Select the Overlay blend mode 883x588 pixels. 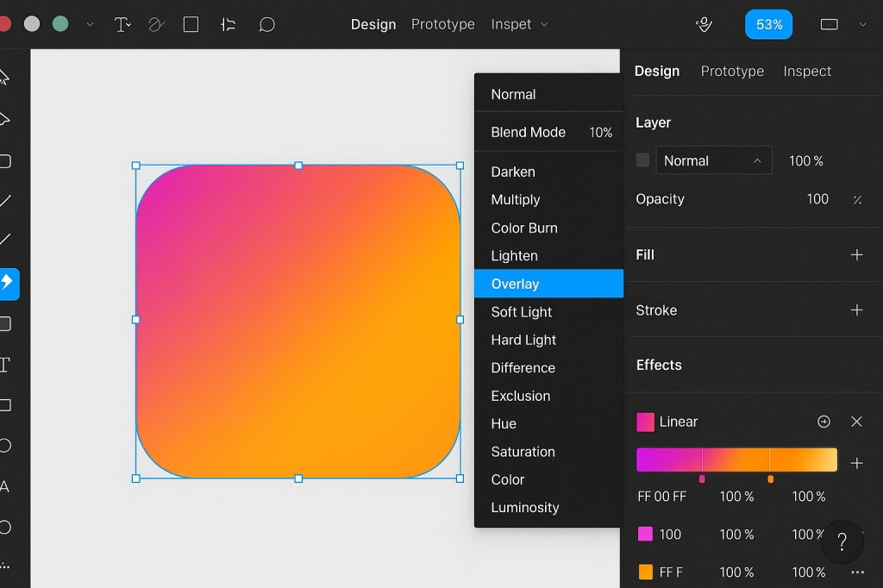[x=515, y=284]
